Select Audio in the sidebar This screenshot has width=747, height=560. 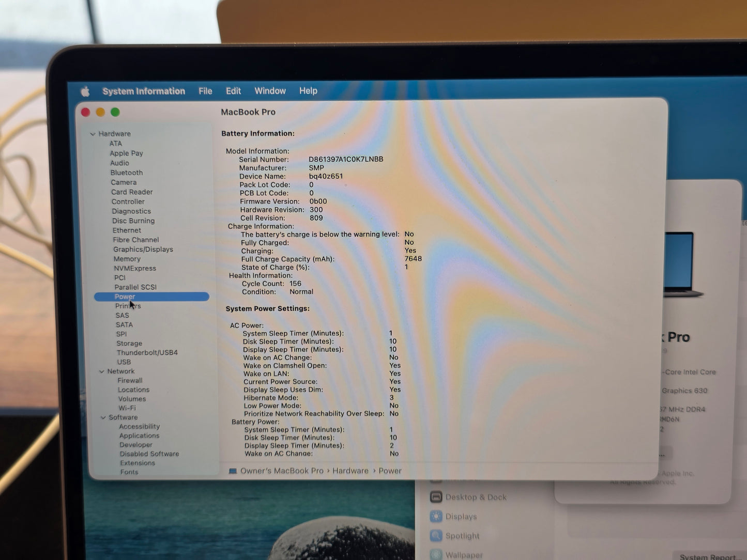119,163
